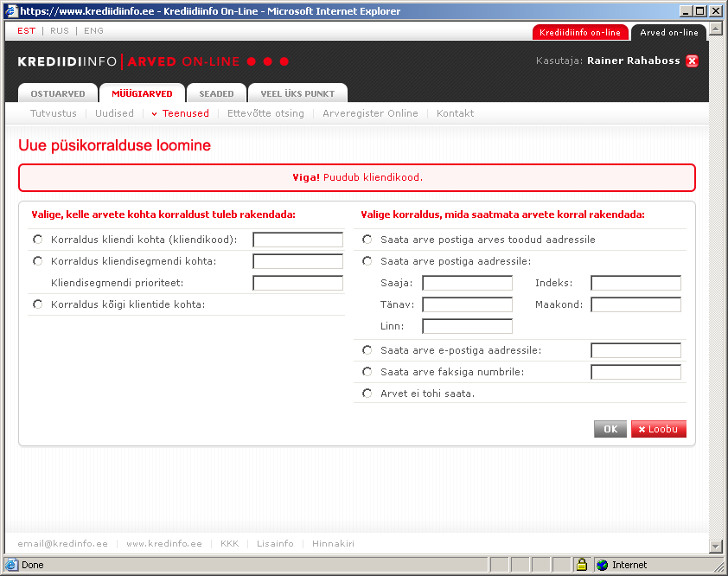Screen dimensions: 728x576
Task: Open the Hinnakiri footer link
Action: (333, 543)
